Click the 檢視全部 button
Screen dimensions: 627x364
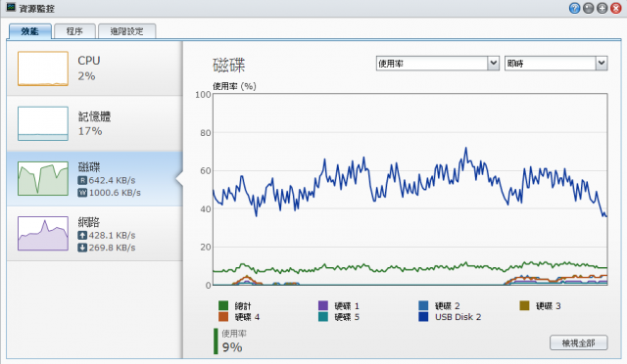pos(579,342)
